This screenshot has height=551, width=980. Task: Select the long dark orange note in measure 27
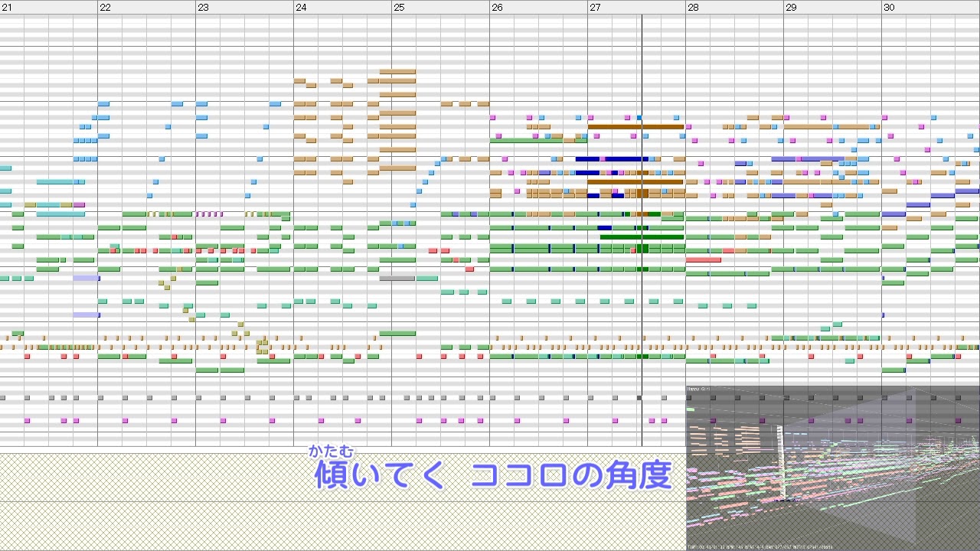(635, 127)
